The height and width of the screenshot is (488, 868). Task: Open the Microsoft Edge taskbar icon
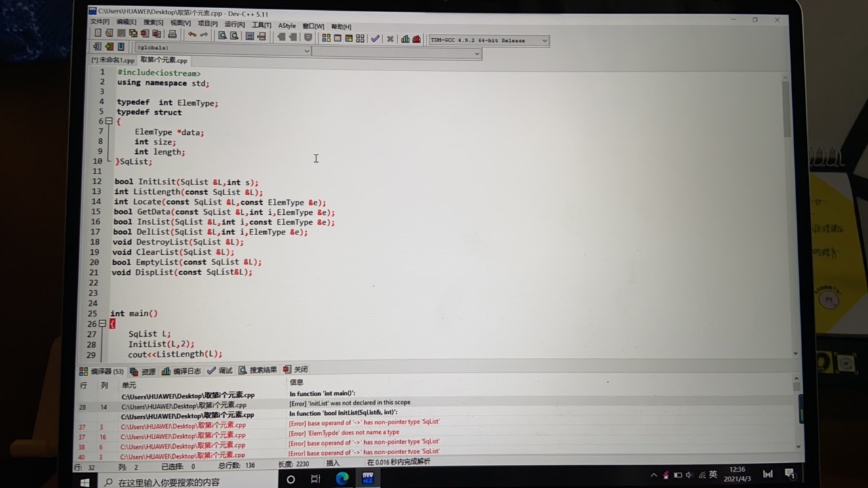[342, 479]
